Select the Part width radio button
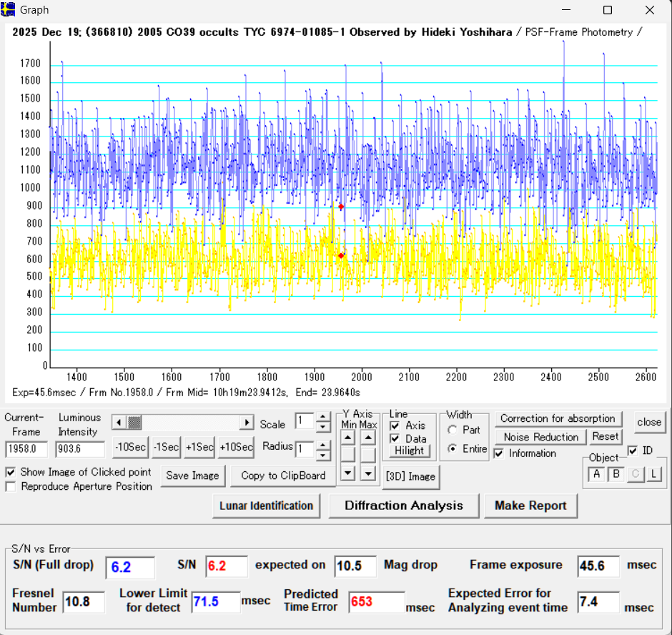Screen dimensions: 672x635 [452, 430]
